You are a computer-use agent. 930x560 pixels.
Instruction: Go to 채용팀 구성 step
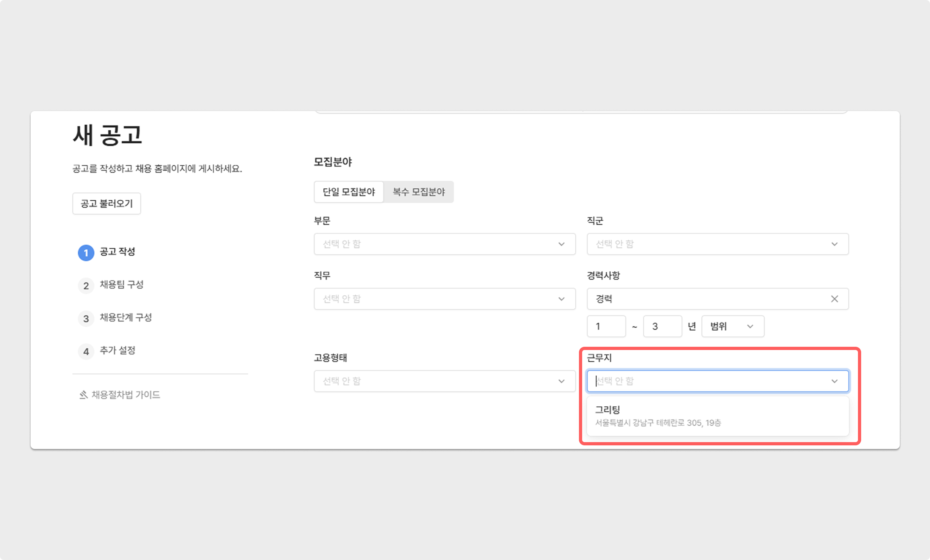(x=121, y=285)
